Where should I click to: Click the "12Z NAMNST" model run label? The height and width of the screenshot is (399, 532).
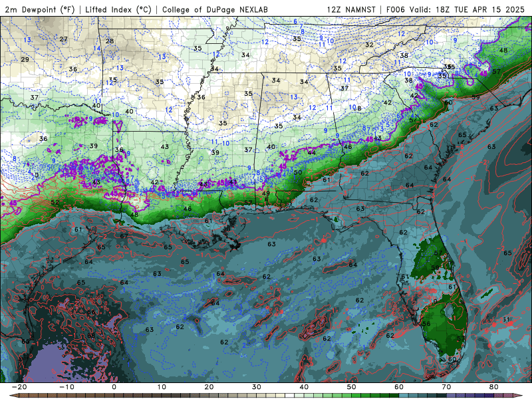351,9
